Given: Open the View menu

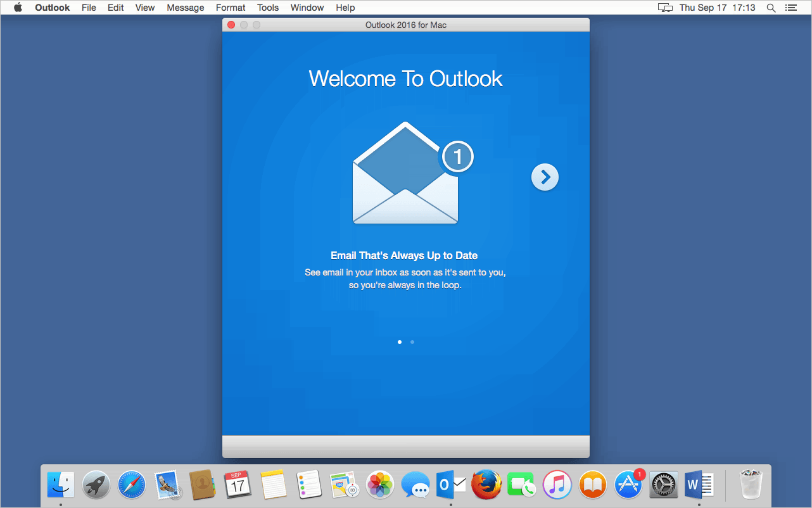Looking at the screenshot, I should (x=145, y=8).
